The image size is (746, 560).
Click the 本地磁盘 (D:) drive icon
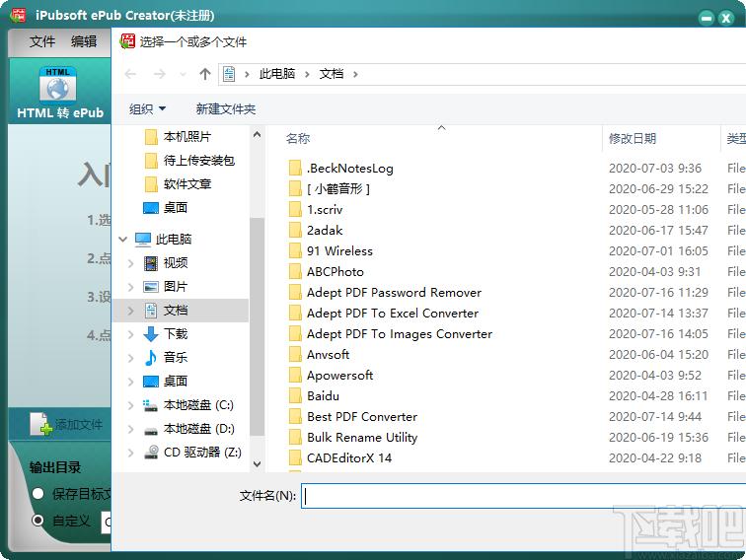tap(151, 431)
